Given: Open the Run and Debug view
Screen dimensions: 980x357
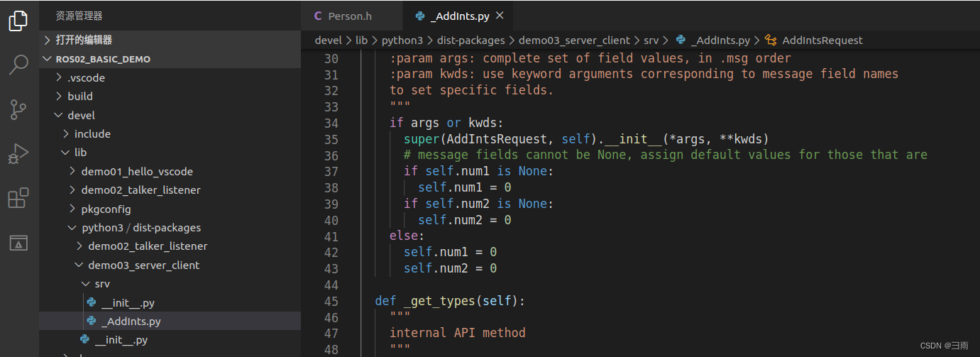Looking at the screenshot, I should (x=18, y=153).
